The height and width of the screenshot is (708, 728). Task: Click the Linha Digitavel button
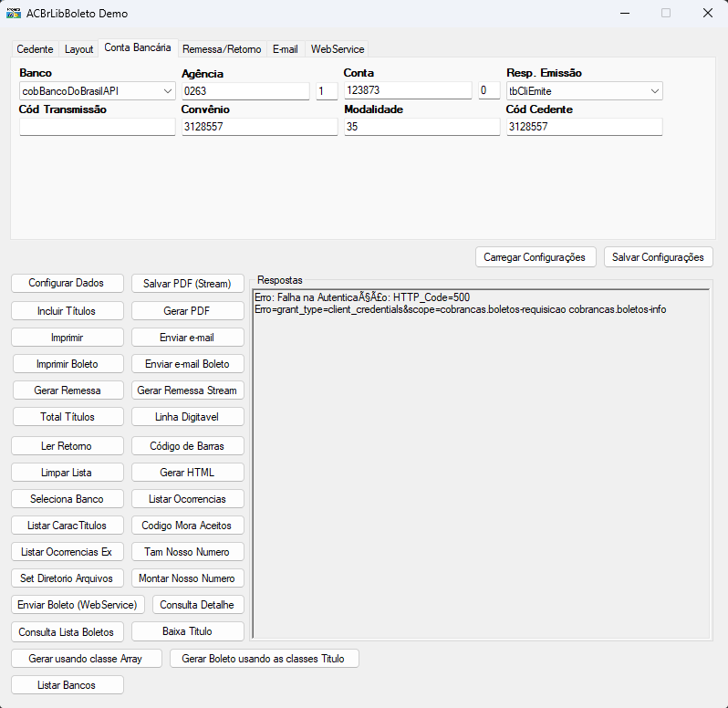[x=188, y=416]
